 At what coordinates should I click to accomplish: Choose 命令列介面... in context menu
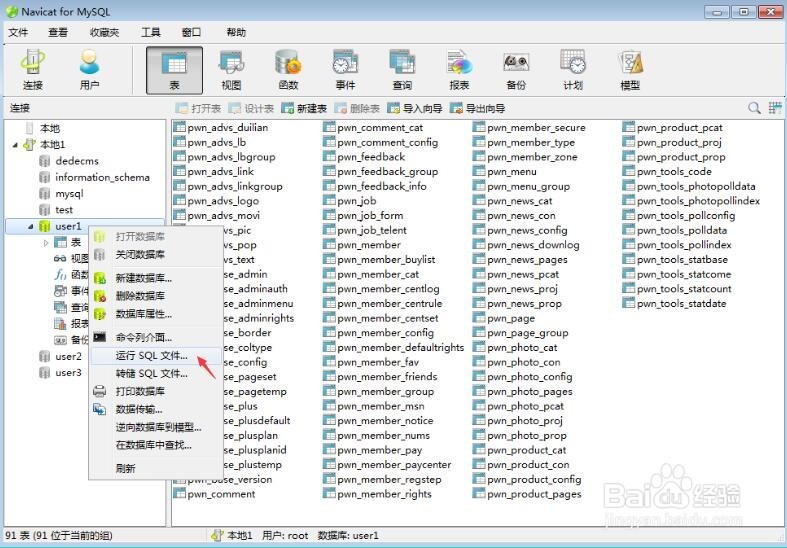click(156, 338)
